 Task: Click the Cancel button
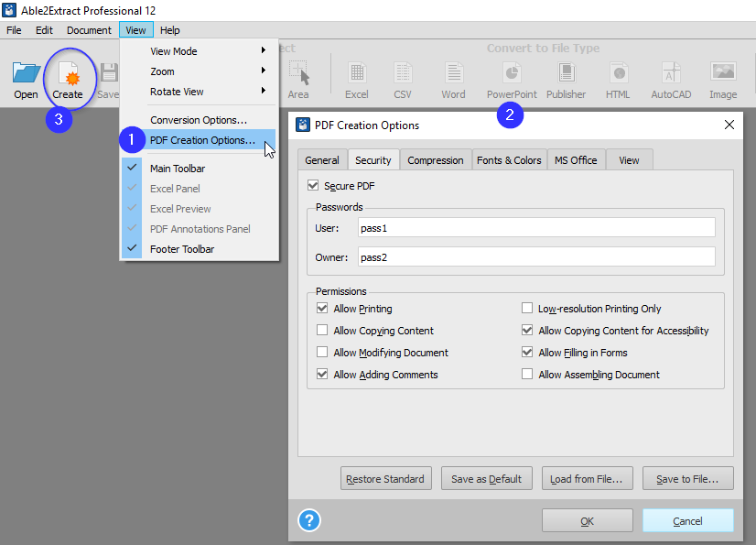tap(688, 520)
